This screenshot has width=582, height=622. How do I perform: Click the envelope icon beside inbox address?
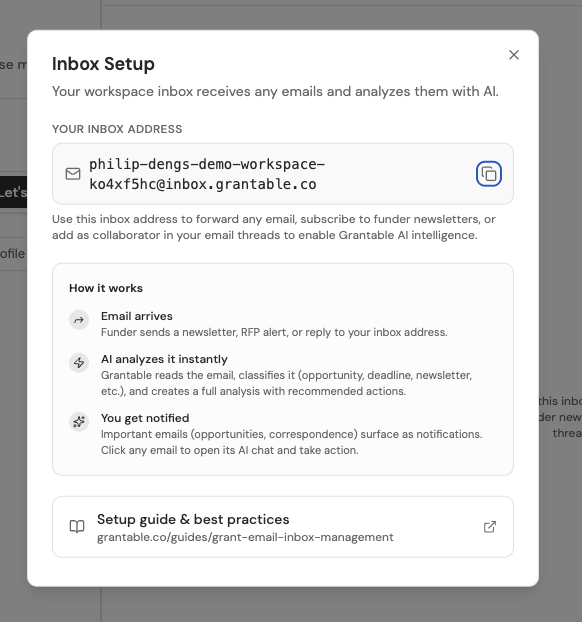click(x=73, y=174)
